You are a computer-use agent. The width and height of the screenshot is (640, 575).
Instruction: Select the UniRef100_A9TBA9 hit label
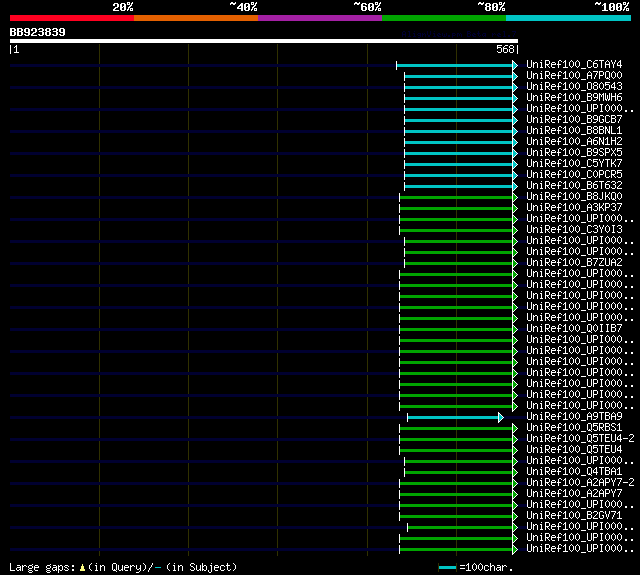pyautogui.click(x=574, y=417)
